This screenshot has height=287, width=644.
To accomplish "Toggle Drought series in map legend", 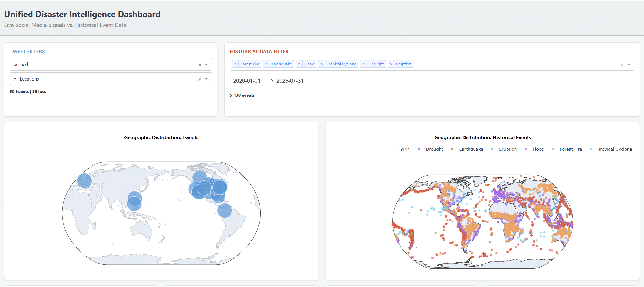I will pyautogui.click(x=434, y=149).
